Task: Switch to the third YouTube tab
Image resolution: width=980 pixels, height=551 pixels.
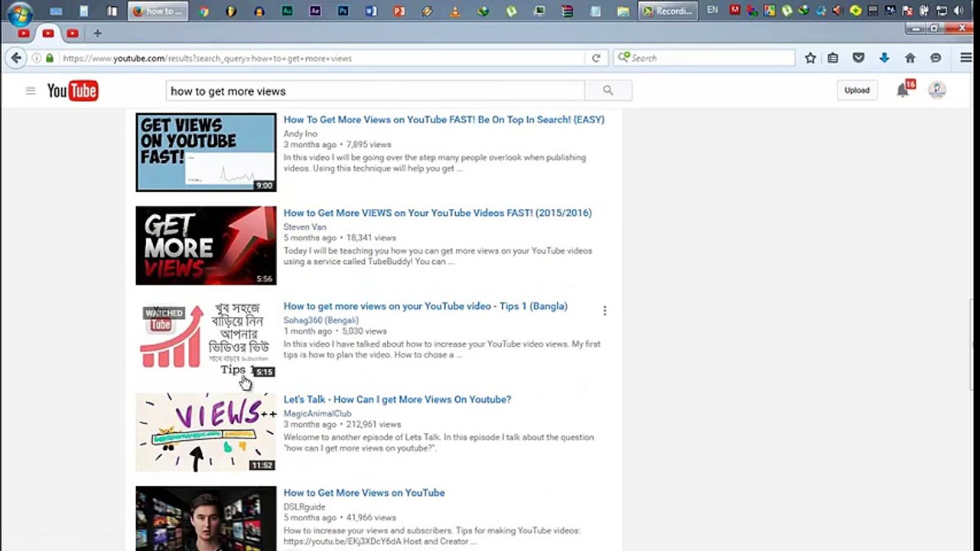Action: coord(73,34)
